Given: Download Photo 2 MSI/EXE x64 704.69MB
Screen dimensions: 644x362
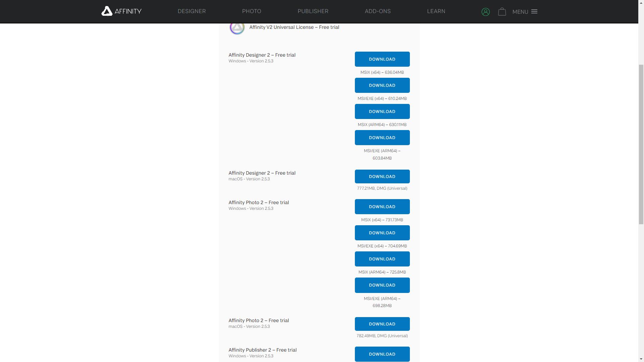Looking at the screenshot, I should point(382,233).
